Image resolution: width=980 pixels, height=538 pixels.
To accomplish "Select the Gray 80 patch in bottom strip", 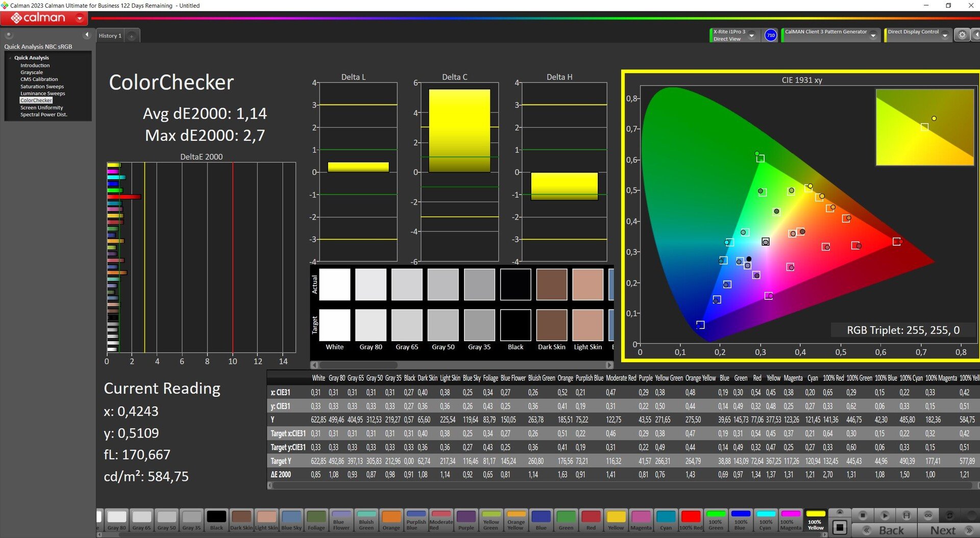I will coord(116,520).
